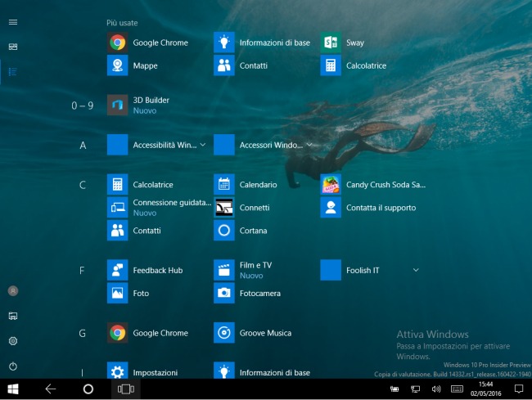
Task: Open Contatti in the Più usate section
Action: 241,65
